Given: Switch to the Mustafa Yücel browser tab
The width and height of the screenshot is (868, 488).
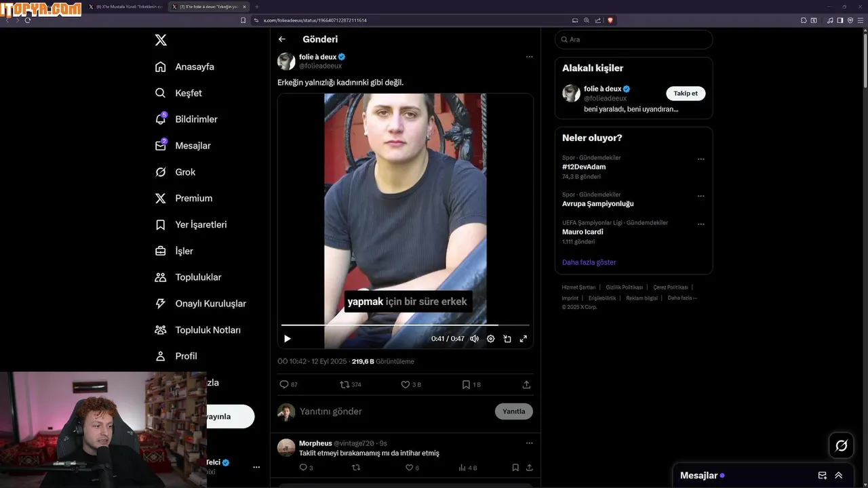Looking at the screenshot, I should coord(125,7).
